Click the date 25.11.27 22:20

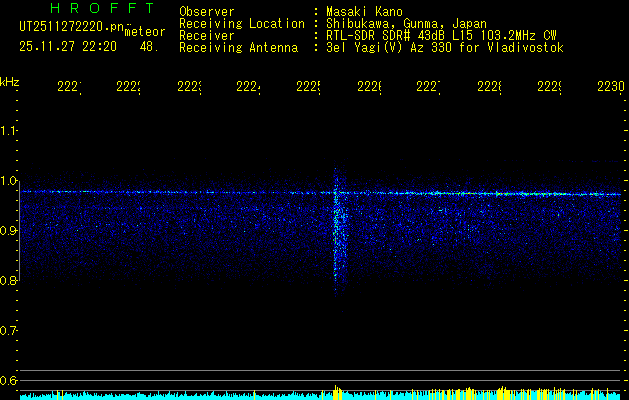pos(68,47)
